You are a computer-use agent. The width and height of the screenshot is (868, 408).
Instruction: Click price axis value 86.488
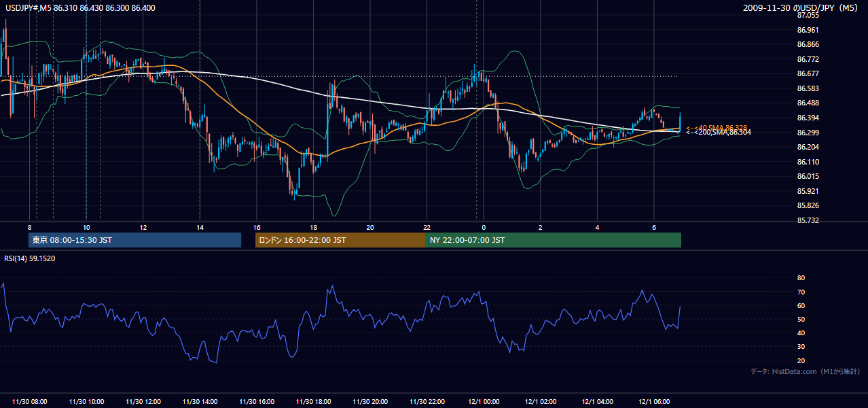[x=808, y=103]
